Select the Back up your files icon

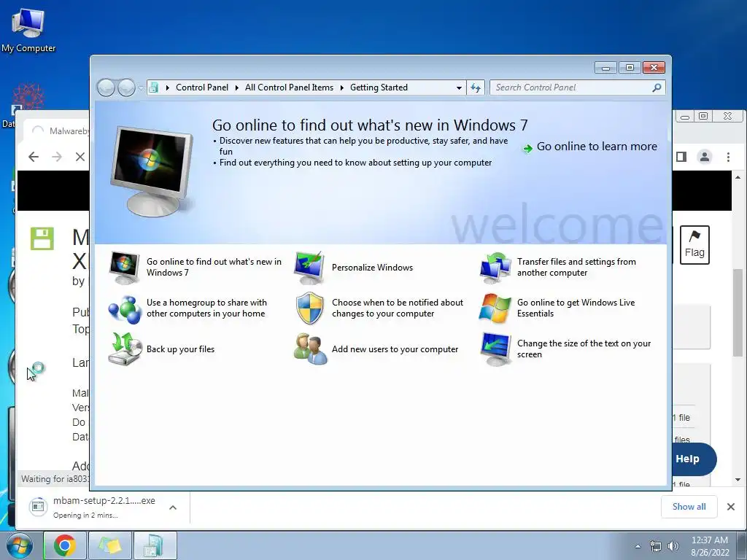[x=124, y=349]
